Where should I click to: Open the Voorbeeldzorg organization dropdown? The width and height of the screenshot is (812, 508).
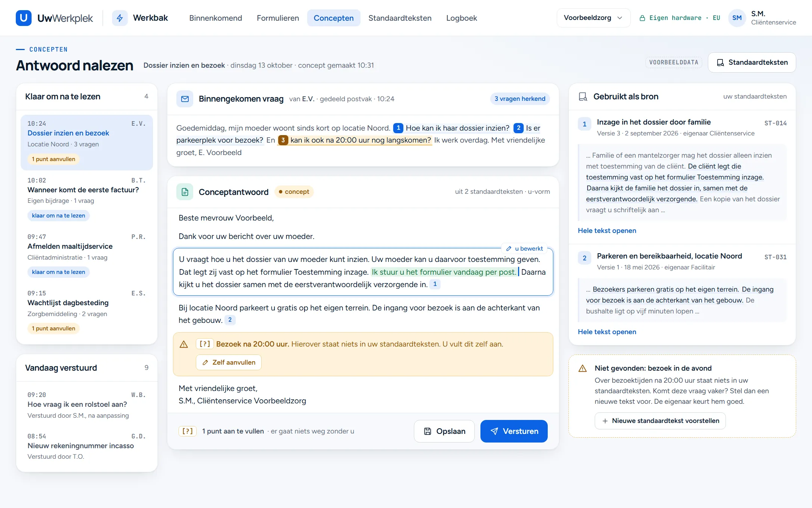click(x=593, y=18)
